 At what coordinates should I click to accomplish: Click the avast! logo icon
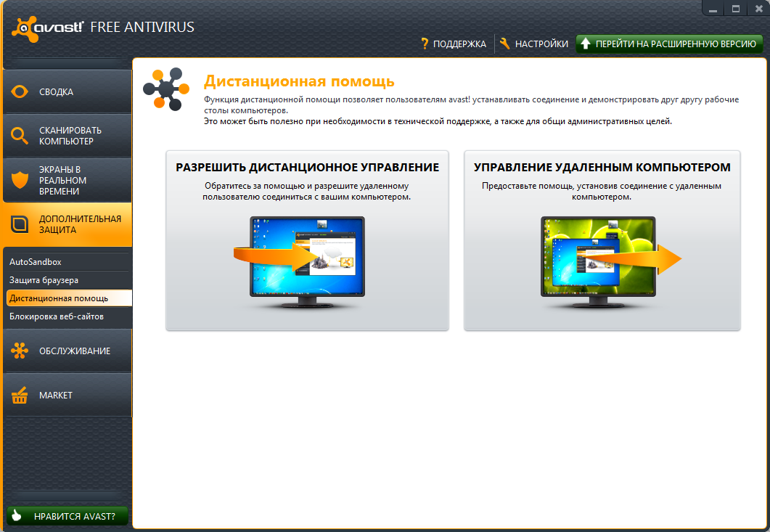[25, 29]
